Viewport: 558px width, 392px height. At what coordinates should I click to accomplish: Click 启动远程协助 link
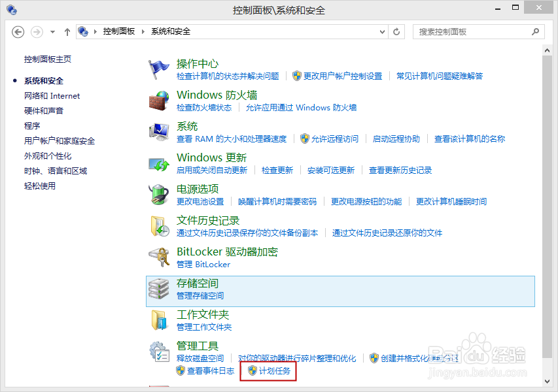click(x=396, y=139)
